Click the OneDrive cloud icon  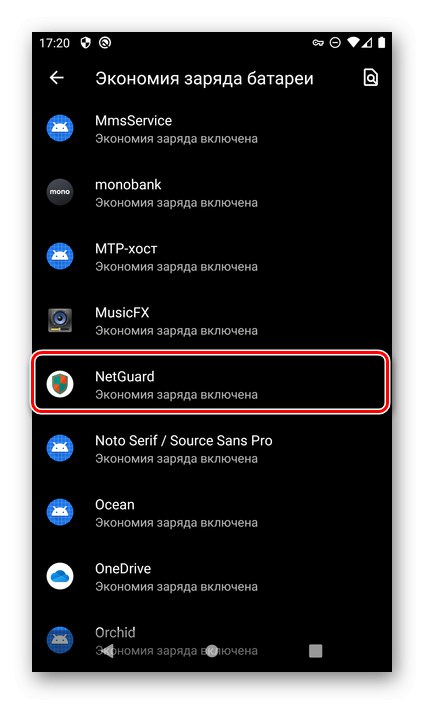coord(60,576)
